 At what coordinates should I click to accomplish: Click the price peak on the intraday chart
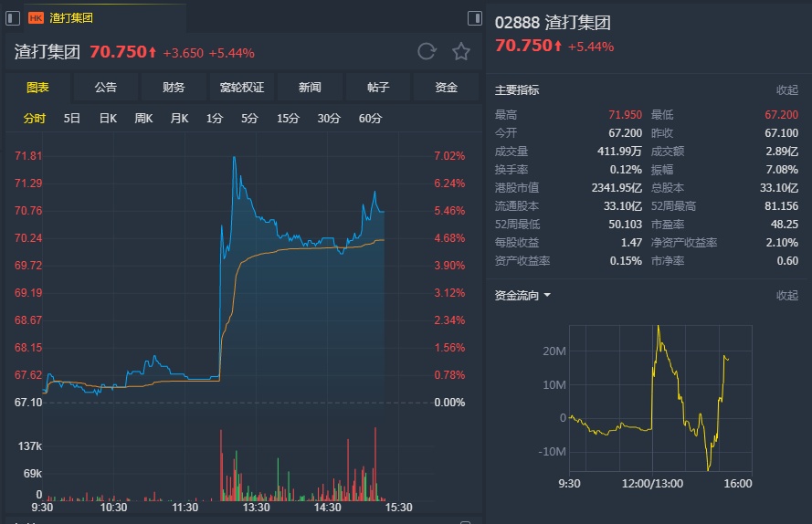235,157
